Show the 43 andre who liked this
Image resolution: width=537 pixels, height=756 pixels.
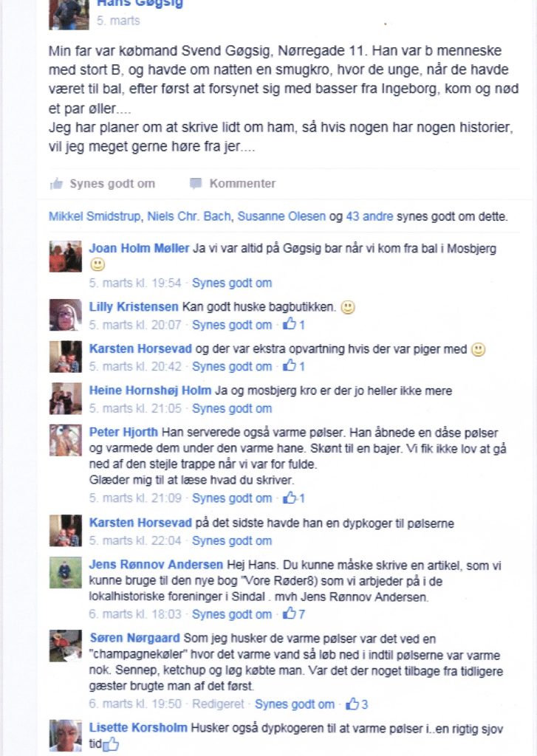tap(369, 216)
